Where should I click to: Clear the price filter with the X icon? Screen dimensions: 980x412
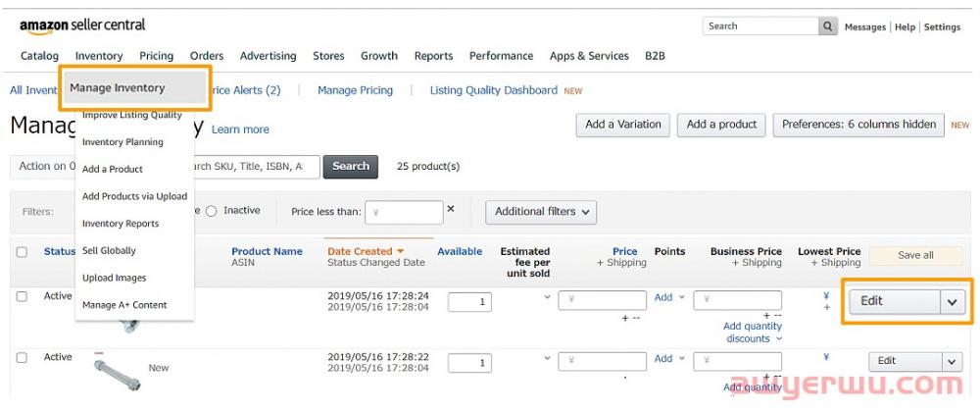coord(451,209)
